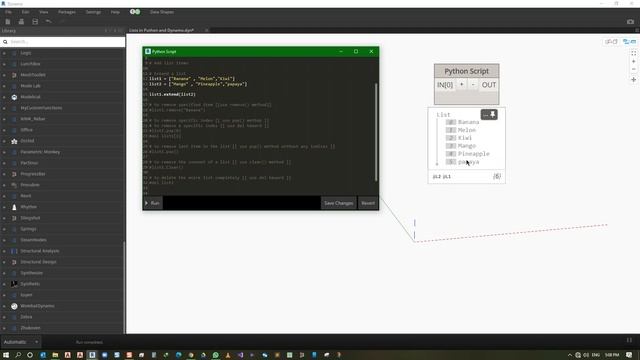This screenshot has width=640, height=360.
Task: Expand the Structural Design library category
Action: coord(4,262)
